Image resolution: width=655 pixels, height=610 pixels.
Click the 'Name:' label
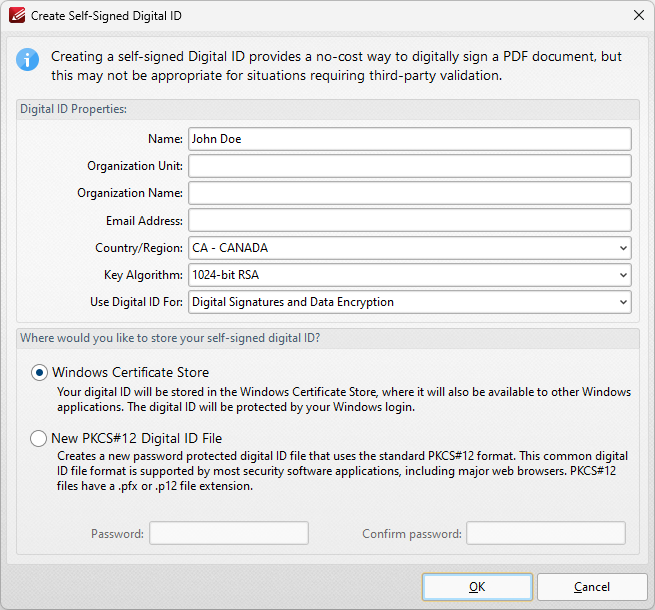pyautogui.click(x=165, y=139)
